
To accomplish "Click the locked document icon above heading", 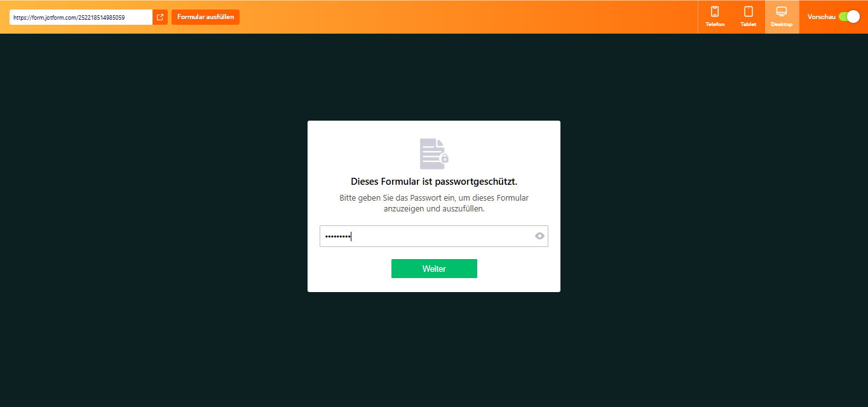I will [x=434, y=154].
